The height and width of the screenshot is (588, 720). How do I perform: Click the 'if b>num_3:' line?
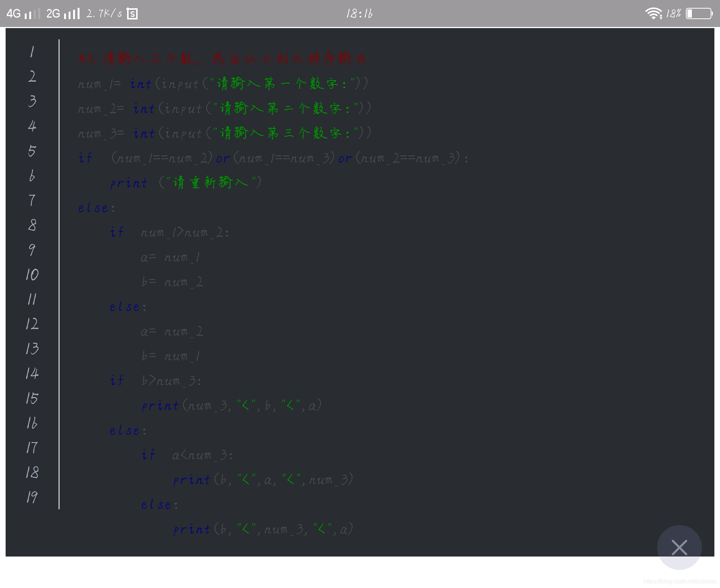click(156, 381)
